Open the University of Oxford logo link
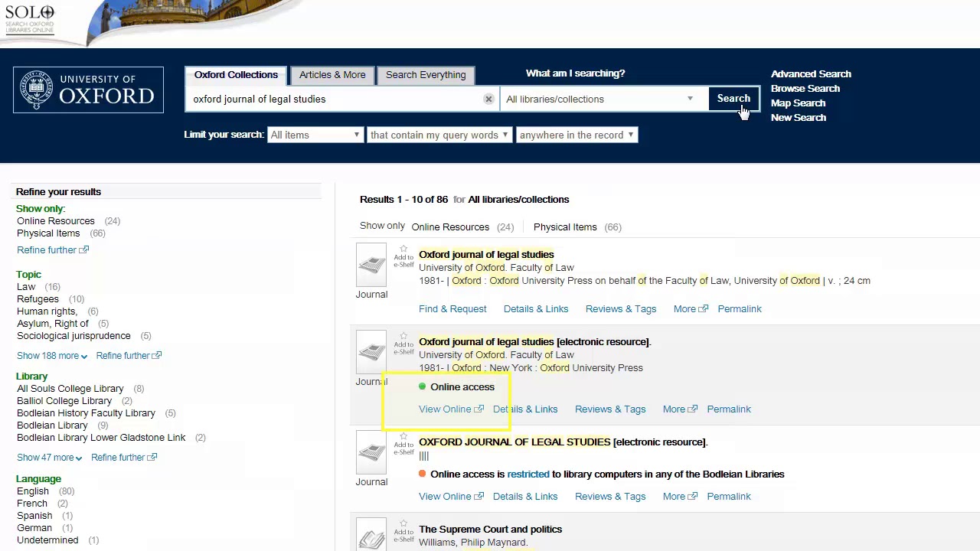This screenshot has height=551, width=980. (x=88, y=90)
